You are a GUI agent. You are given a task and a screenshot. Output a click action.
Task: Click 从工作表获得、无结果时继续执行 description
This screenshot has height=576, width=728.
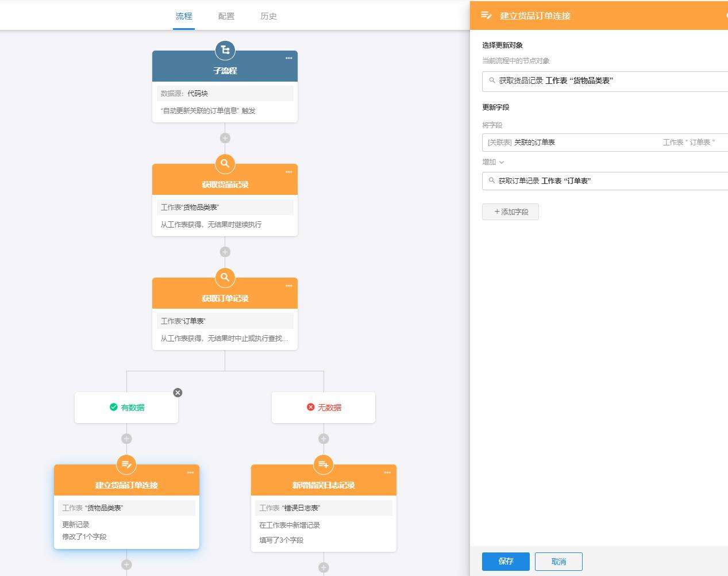[x=211, y=225]
